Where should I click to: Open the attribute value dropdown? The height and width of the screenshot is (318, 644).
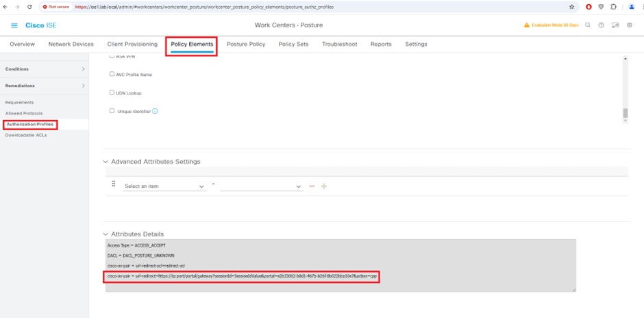click(x=262, y=186)
